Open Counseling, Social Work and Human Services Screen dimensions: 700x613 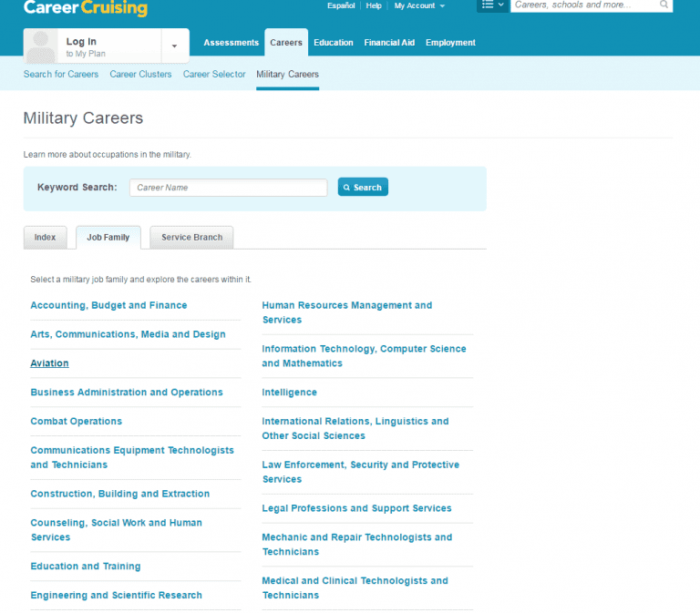point(116,529)
